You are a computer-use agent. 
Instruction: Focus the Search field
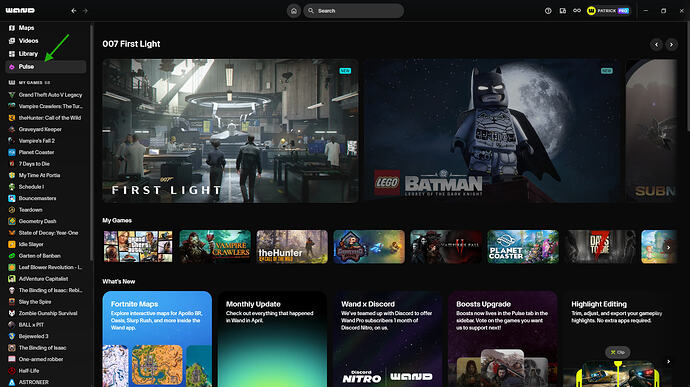pos(353,11)
